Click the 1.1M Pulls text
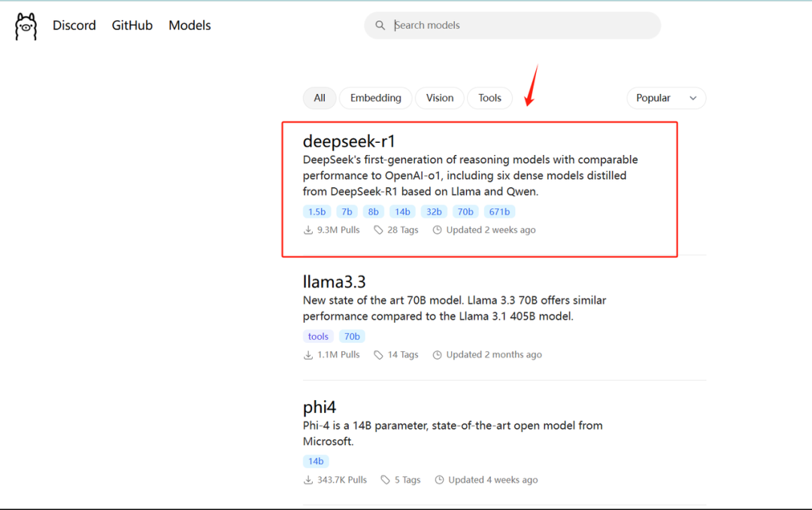Viewport: 812px width, 510px height. (x=338, y=354)
